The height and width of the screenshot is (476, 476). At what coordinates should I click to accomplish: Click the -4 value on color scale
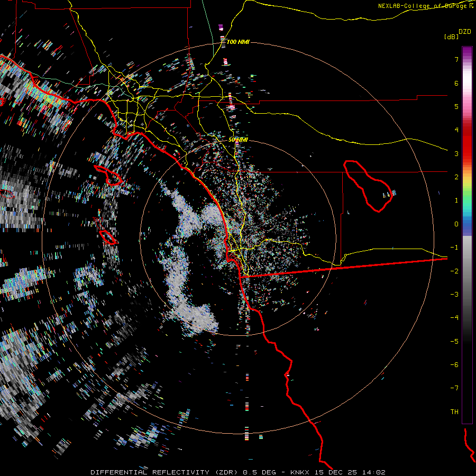coord(454,317)
